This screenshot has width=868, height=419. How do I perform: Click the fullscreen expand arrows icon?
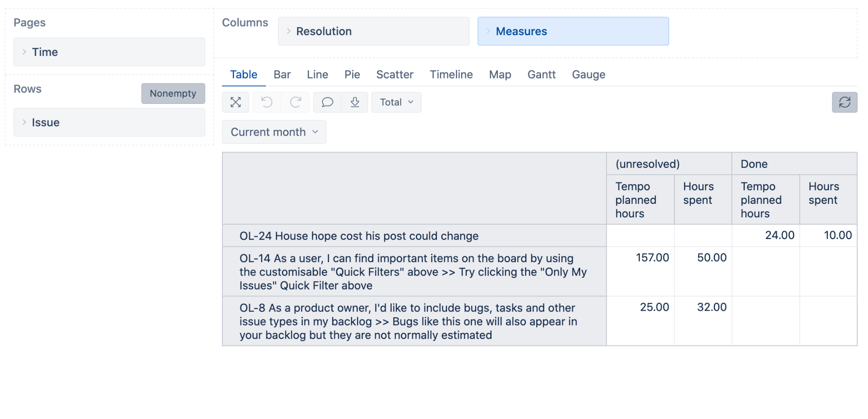pos(236,102)
